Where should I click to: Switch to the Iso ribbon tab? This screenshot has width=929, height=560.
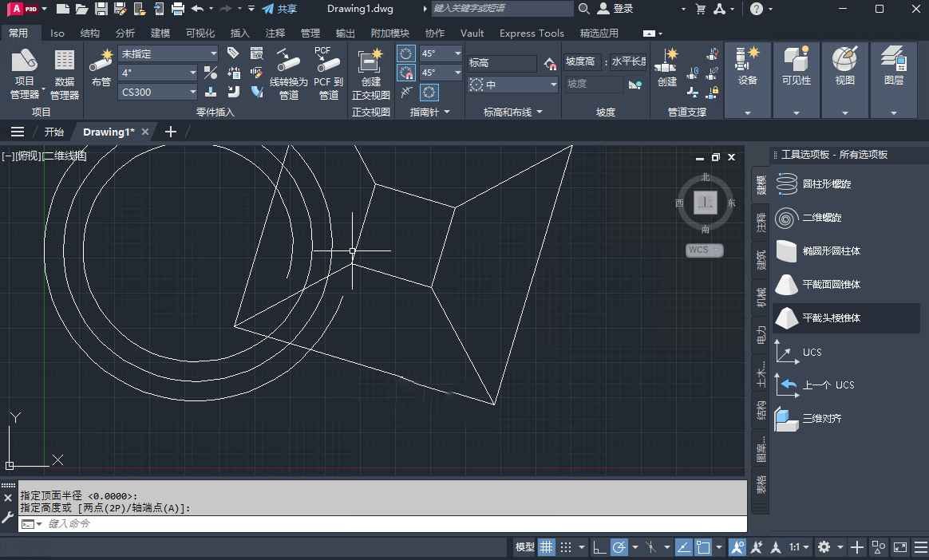point(57,34)
